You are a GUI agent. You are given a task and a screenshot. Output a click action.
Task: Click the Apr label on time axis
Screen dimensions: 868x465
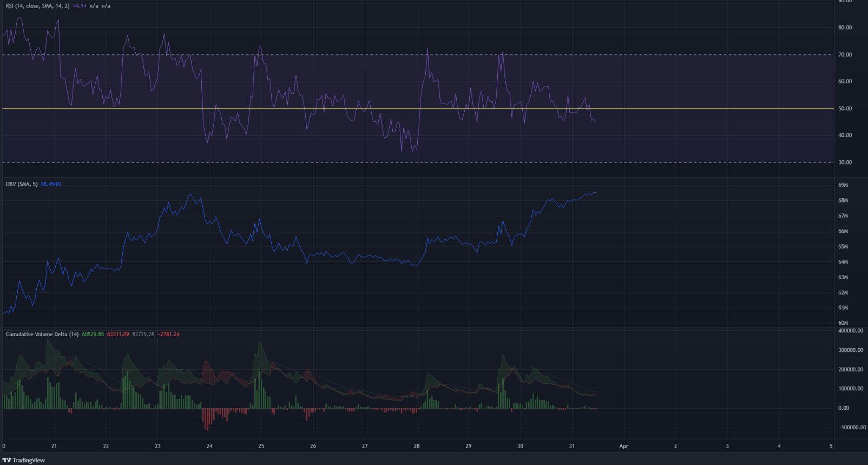[x=623, y=447]
